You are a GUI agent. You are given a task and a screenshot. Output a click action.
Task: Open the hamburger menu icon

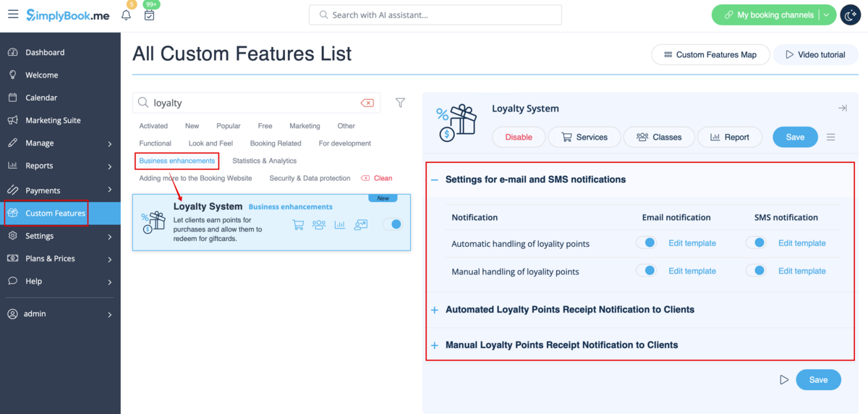point(13,14)
